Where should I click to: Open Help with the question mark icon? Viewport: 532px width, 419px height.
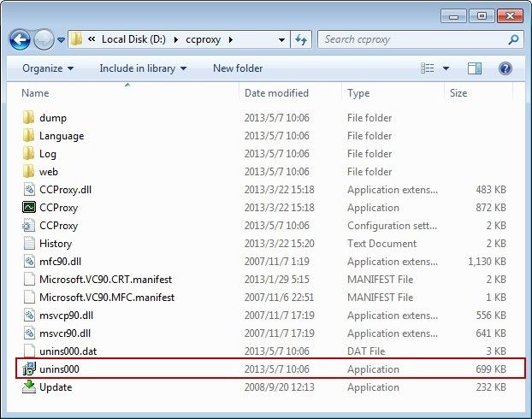click(505, 68)
